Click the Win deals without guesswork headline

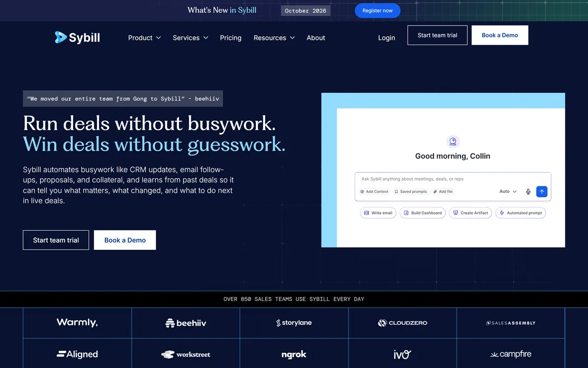[x=154, y=144]
